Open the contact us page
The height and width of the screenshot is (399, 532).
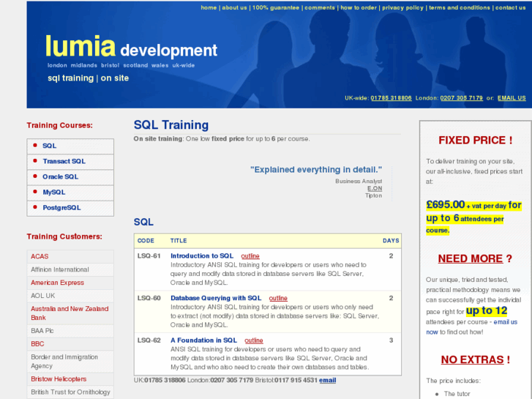click(x=510, y=7)
